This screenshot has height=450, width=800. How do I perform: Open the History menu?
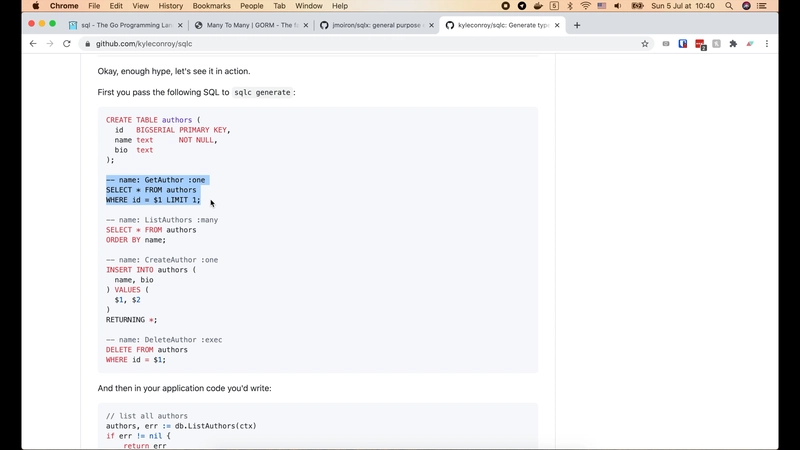pos(170,6)
